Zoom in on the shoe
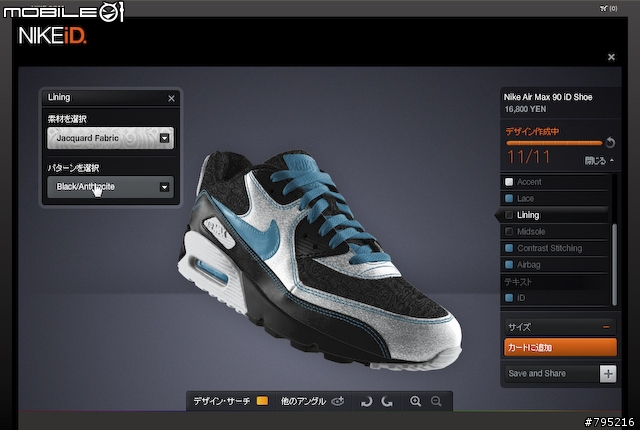This screenshot has height=430, width=640. (x=416, y=401)
